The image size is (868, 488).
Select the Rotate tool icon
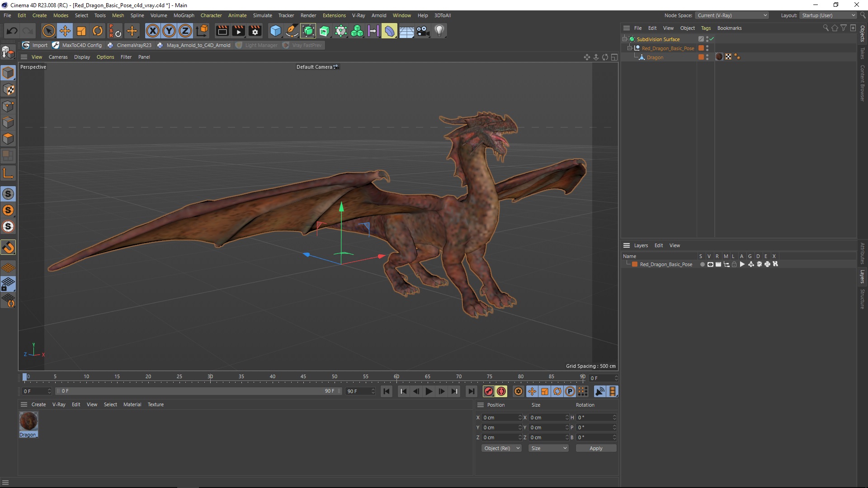tap(97, 31)
